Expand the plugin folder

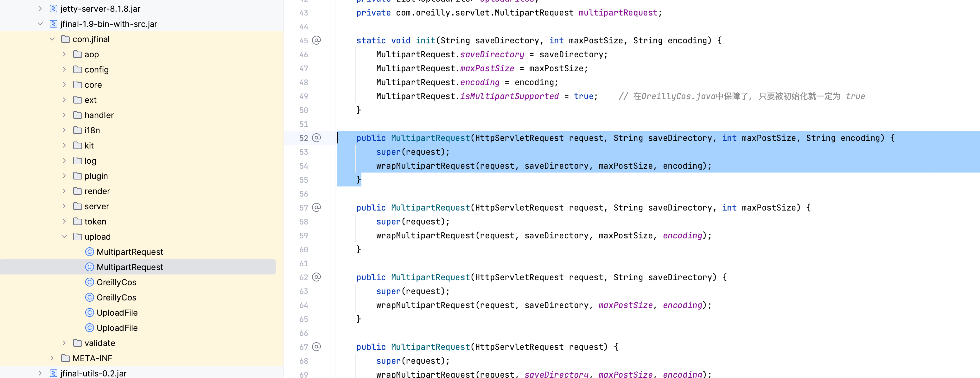point(64,176)
